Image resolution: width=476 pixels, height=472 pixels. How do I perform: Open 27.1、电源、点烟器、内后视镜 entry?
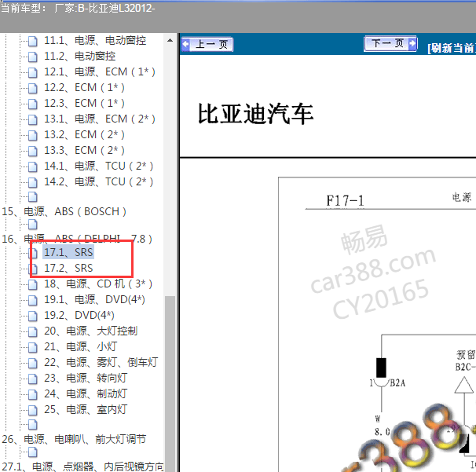82,467
